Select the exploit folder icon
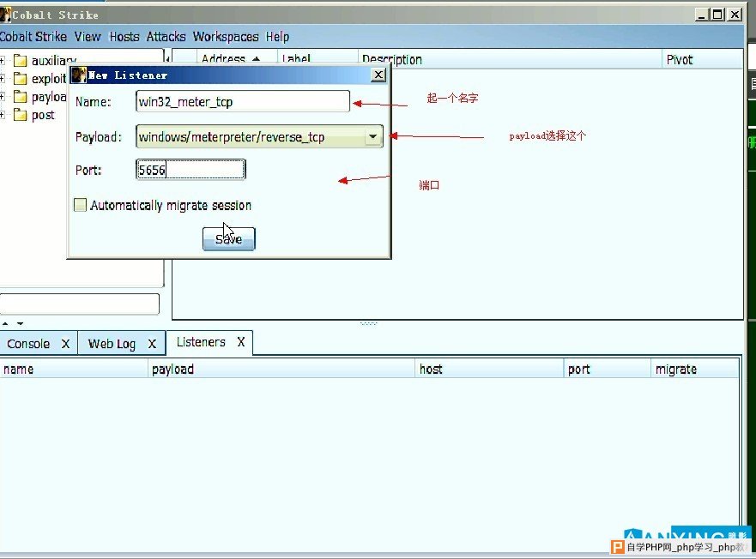The height and width of the screenshot is (559, 756). tap(21, 78)
